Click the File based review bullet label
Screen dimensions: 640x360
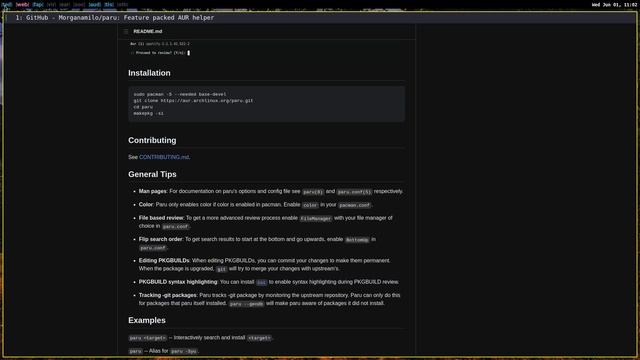161,218
